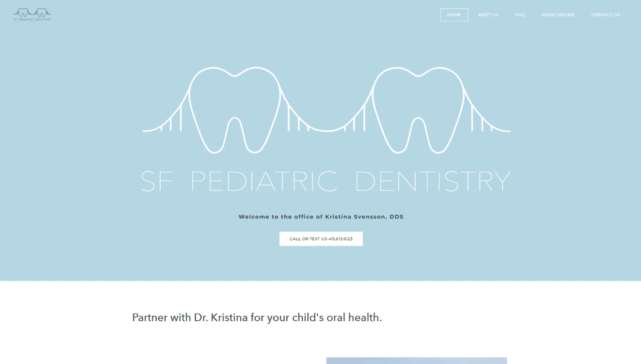Click the hero banner background region

[x=85, y=265]
